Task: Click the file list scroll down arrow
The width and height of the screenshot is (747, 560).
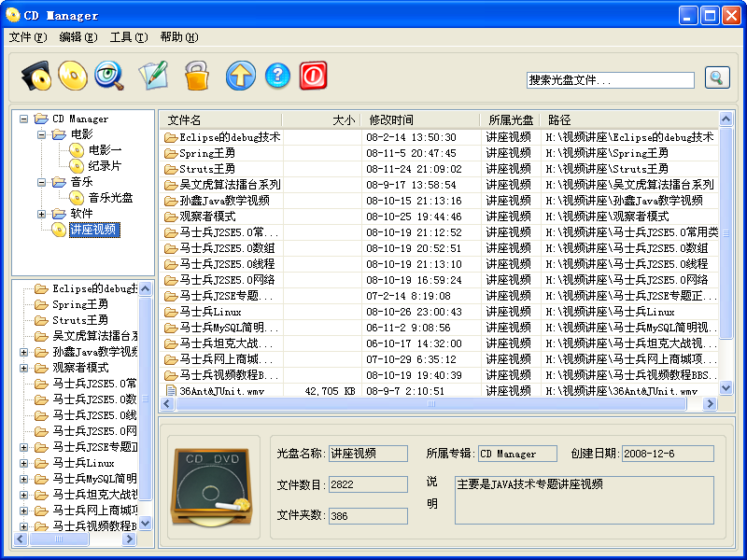Action: 726,388
